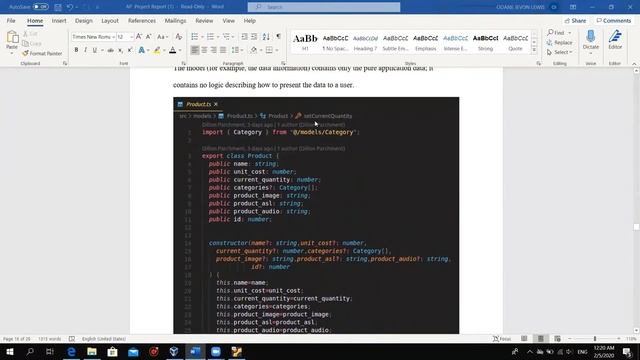Click the Format Painter tool
The width and height of the screenshot is (640, 360).
click(42, 53)
